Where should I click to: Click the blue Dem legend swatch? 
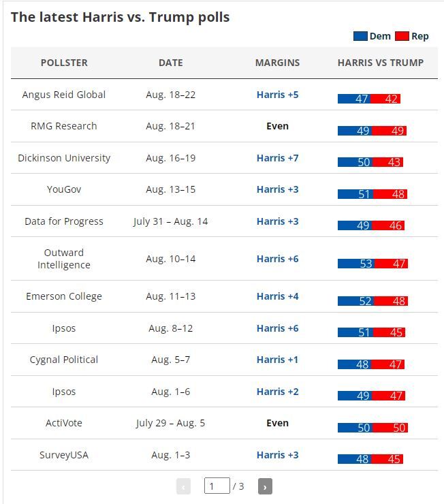(x=360, y=36)
